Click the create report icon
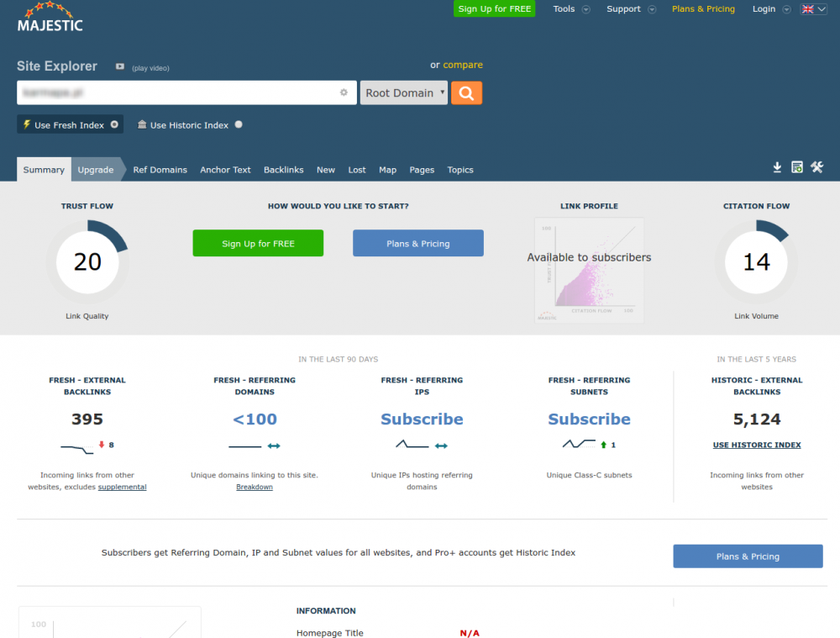This screenshot has height=638, width=840. [796, 168]
